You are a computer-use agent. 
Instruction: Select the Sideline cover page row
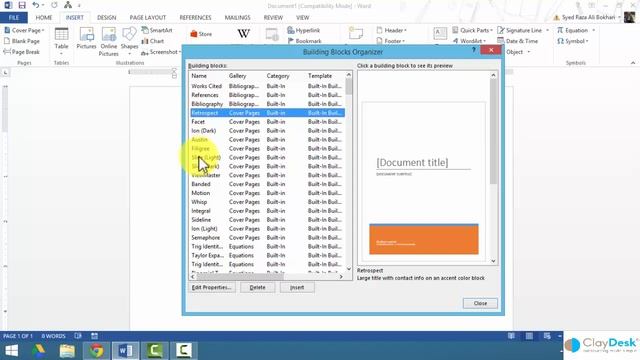coord(267,220)
